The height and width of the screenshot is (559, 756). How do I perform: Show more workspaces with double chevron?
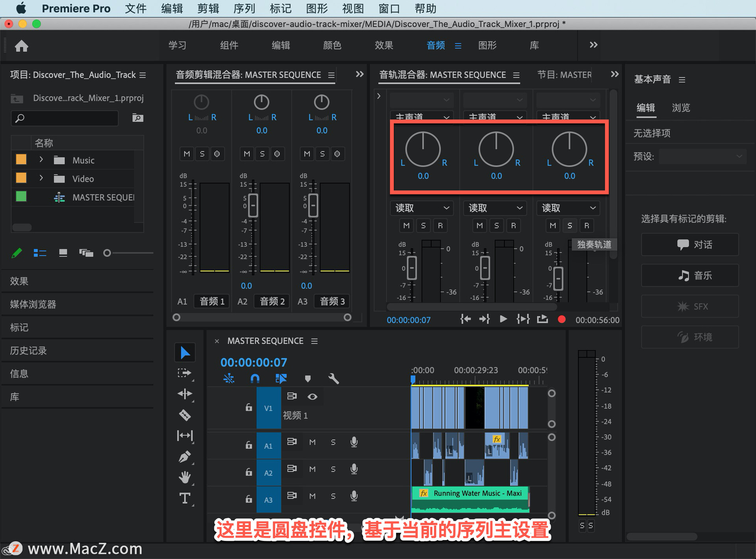pyautogui.click(x=593, y=45)
